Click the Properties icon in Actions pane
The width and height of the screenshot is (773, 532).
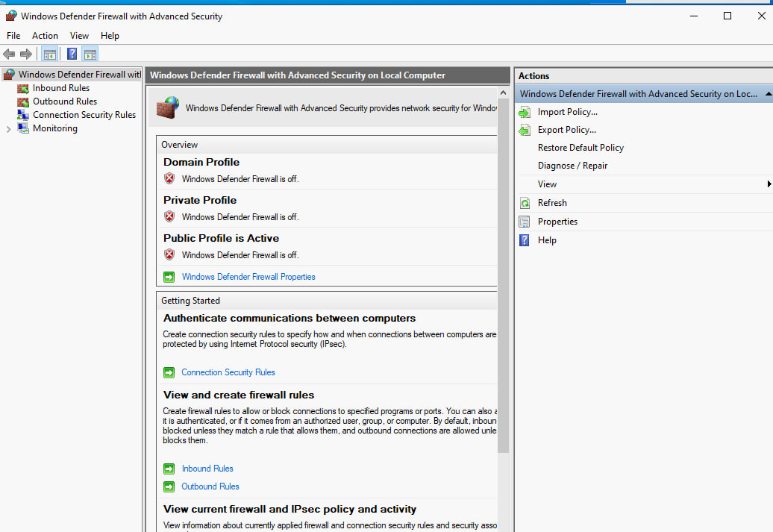525,222
